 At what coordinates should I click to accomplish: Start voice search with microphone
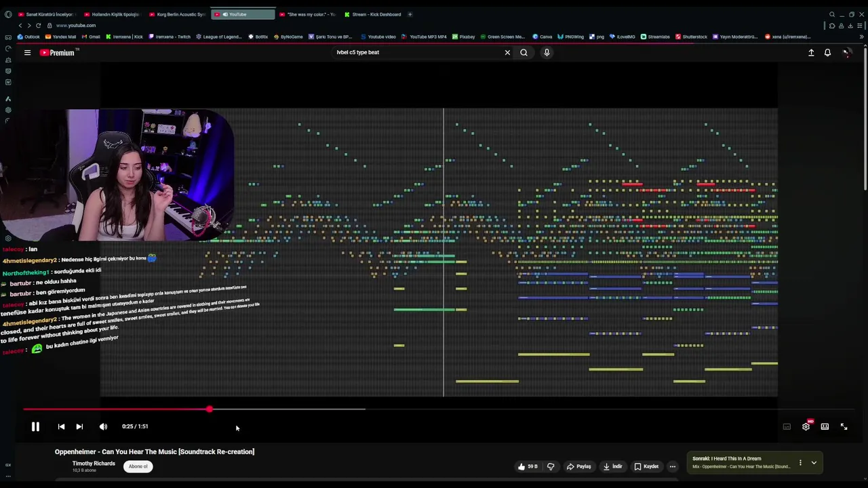pos(547,52)
